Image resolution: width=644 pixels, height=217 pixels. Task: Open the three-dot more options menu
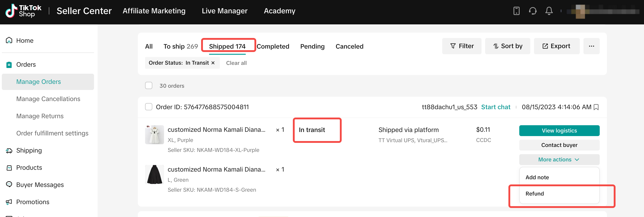click(x=591, y=46)
